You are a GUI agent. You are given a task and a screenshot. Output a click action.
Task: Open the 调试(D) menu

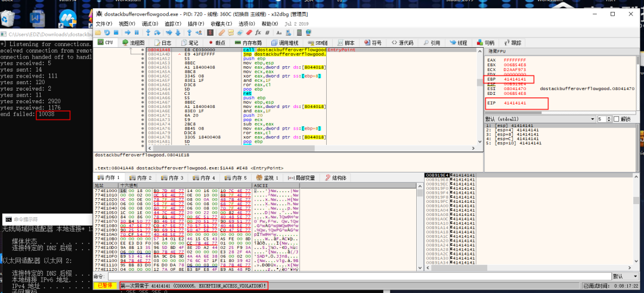[x=150, y=24]
